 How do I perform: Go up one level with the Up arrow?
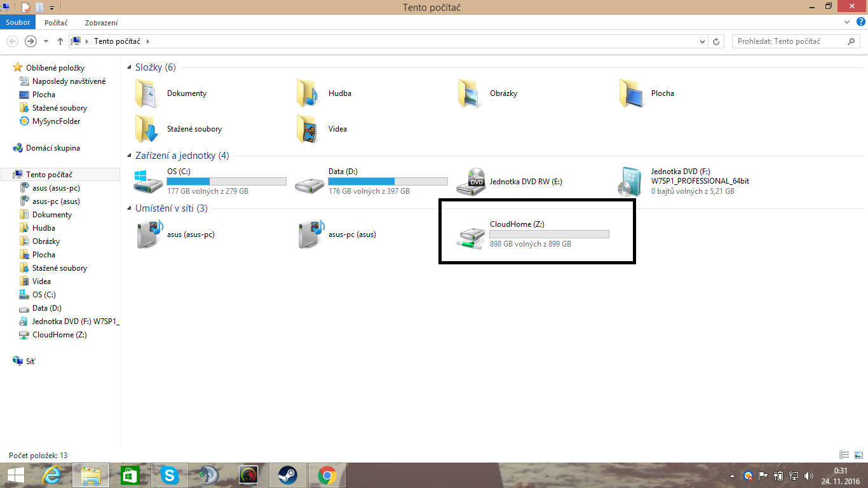click(x=60, y=41)
